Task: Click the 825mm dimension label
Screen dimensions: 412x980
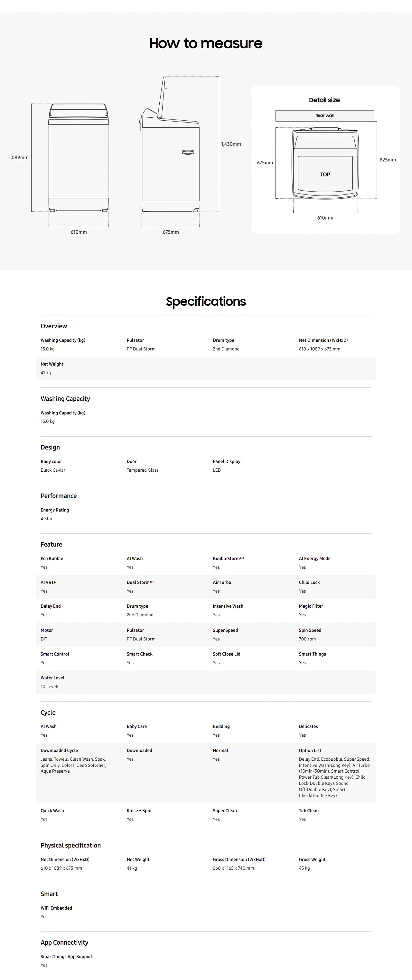Action: [388, 160]
